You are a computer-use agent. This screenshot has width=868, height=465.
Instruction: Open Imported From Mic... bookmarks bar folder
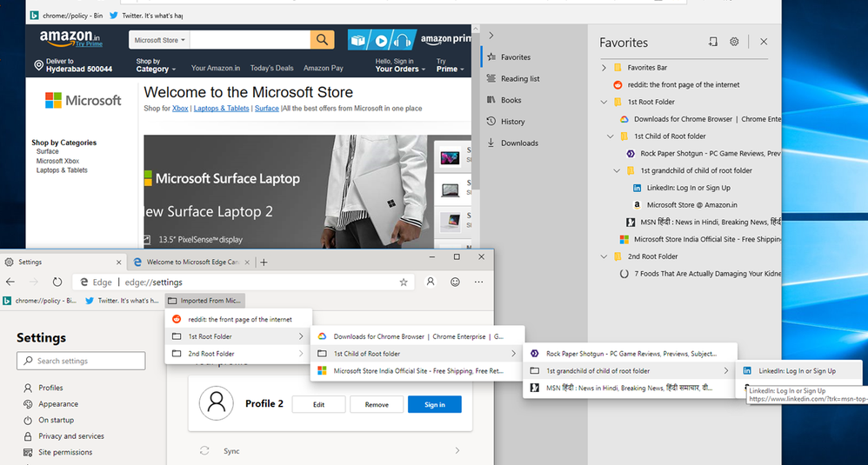click(x=204, y=301)
